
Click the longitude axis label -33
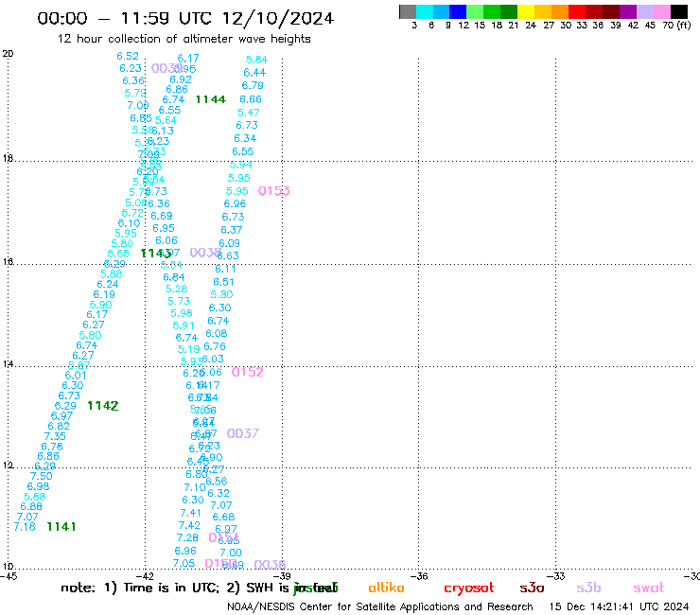coord(556,576)
